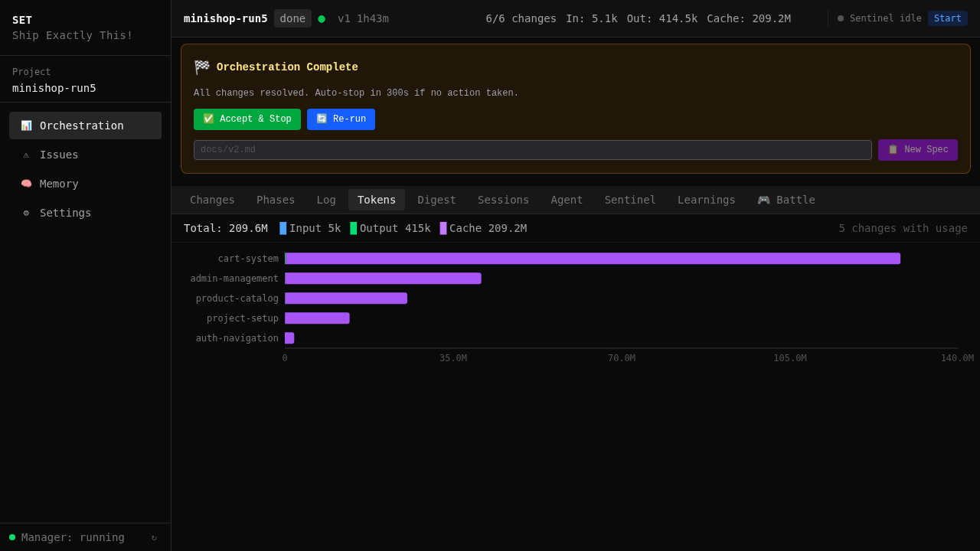
Task: Select the Memory brain icon
Action: (24, 184)
